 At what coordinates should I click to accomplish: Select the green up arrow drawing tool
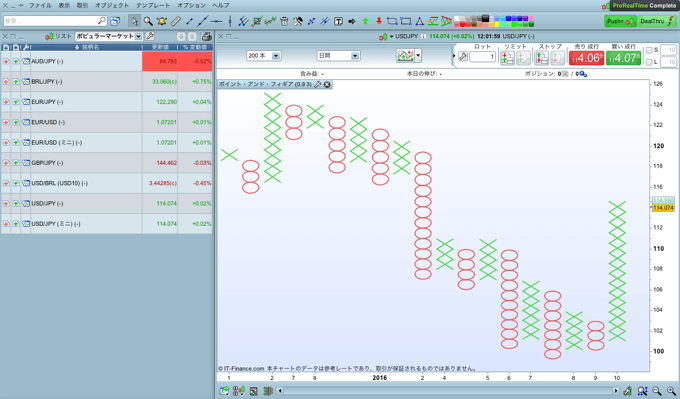pyautogui.click(x=365, y=21)
